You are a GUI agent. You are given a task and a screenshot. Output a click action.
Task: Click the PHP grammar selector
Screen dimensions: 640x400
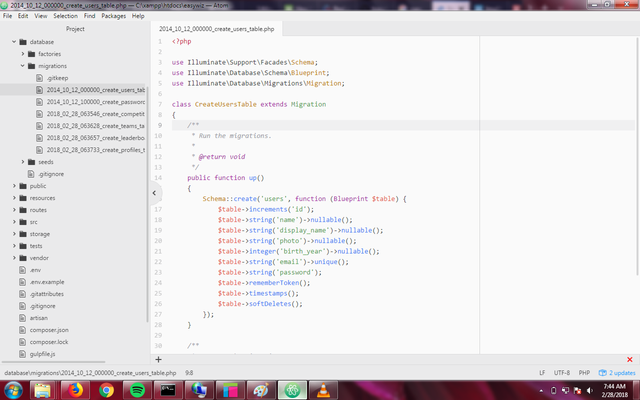tap(585, 372)
